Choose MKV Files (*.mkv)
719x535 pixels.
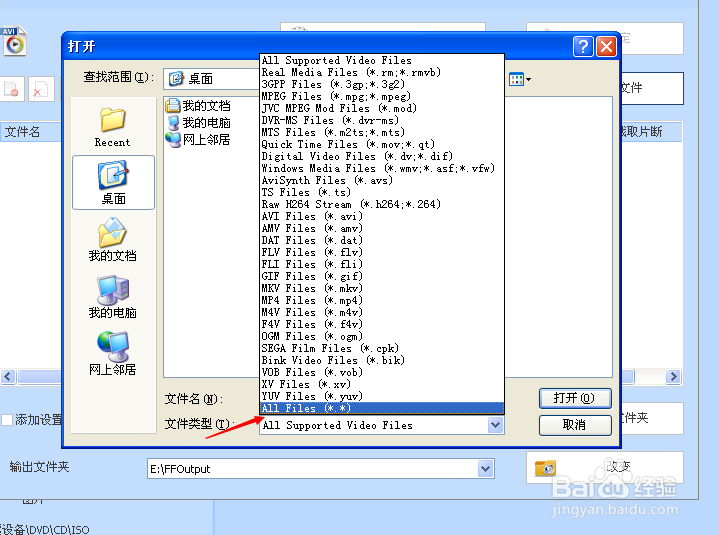click(x=382, y=288)
